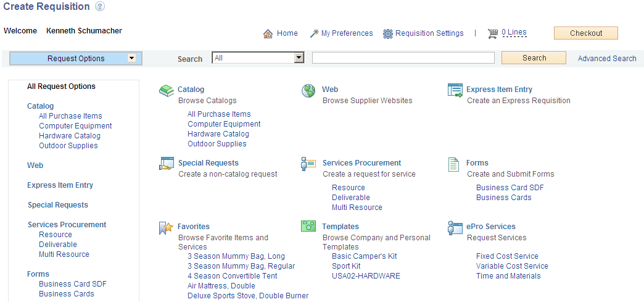This screenshot has height=302, width=644.
Task: Click the Requisition Settings gear icon
Action: (x=388, y=34)
